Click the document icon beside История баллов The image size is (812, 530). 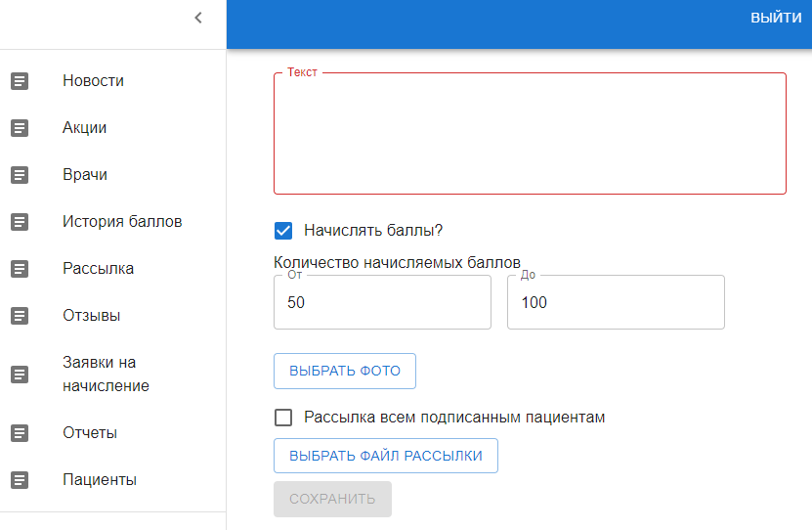20,222
